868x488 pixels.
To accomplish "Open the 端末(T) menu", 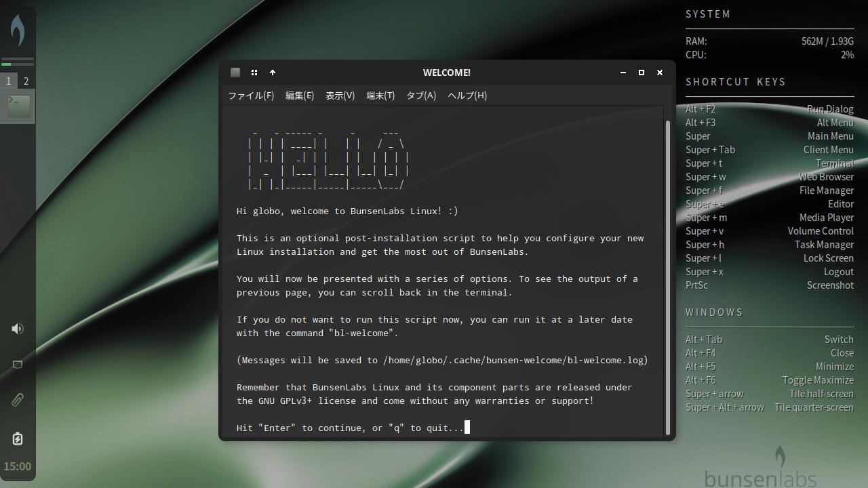I will (380, 96).
